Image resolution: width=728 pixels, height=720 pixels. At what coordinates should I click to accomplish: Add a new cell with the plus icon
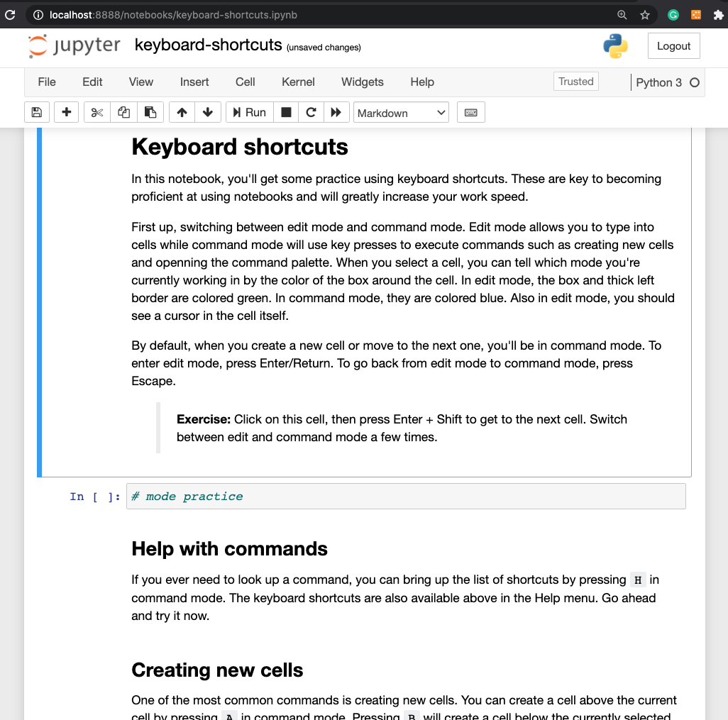tap(66, 112)
